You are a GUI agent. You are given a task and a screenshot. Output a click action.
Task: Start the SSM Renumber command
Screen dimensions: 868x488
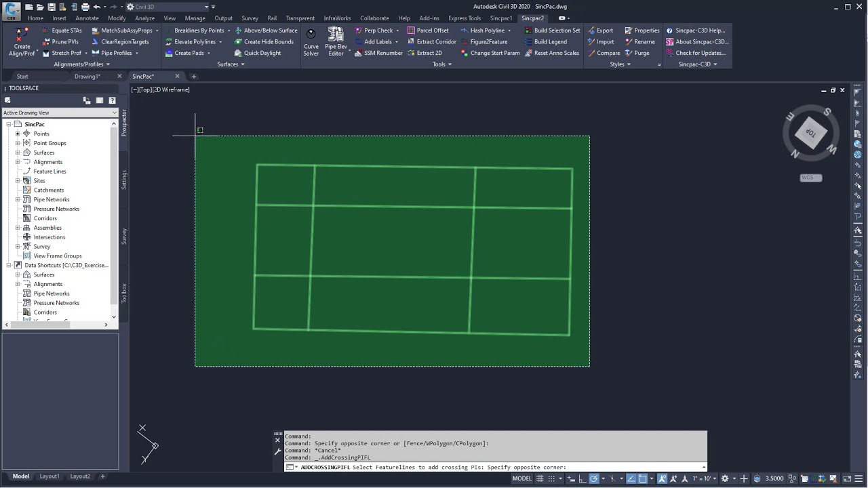pyautogui.click(x=378, y=53)
